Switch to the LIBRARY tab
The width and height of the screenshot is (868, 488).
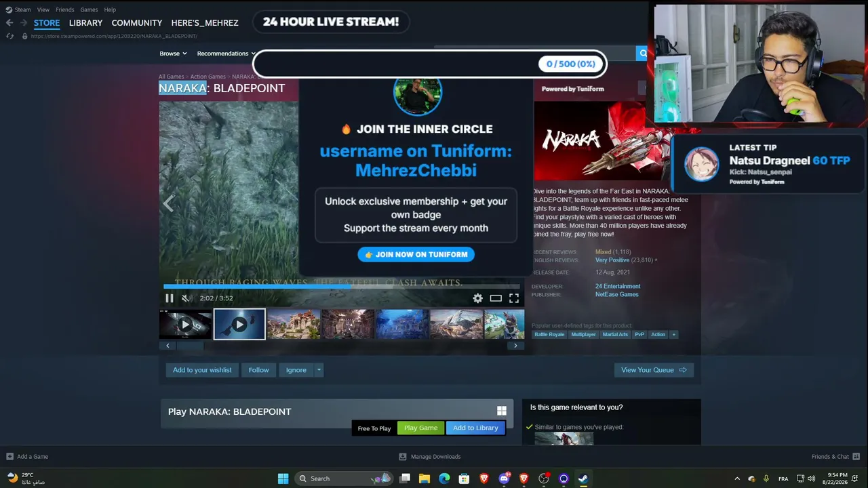point(85,23)
